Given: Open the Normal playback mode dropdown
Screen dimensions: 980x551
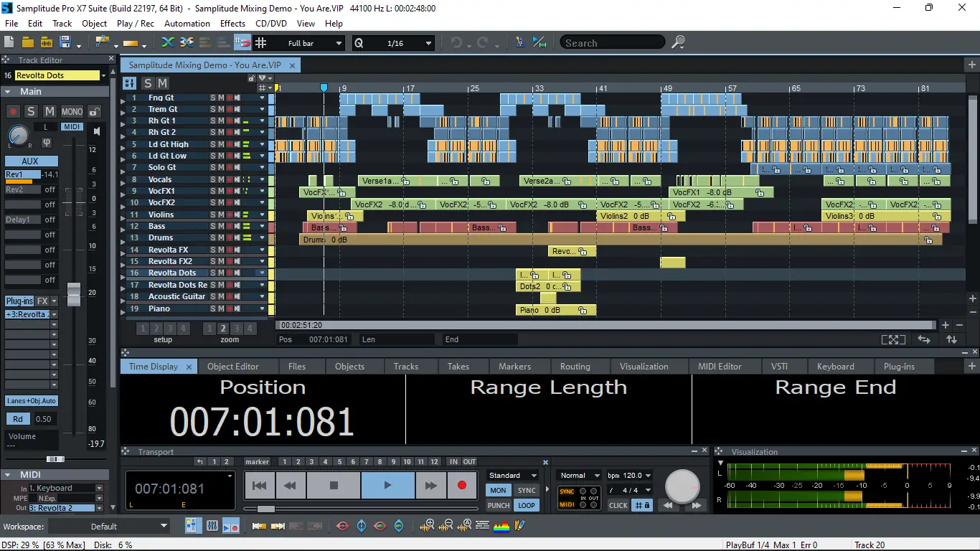Looking at the screenshot, I should (580, 475).
